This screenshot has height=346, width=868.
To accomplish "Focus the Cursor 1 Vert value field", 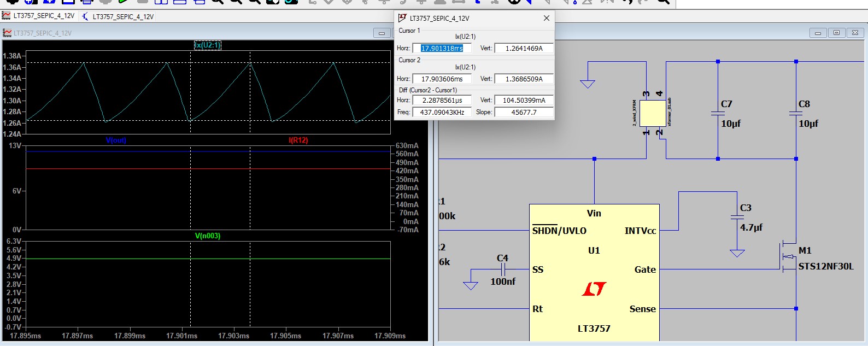I will [x=524, y=49].
